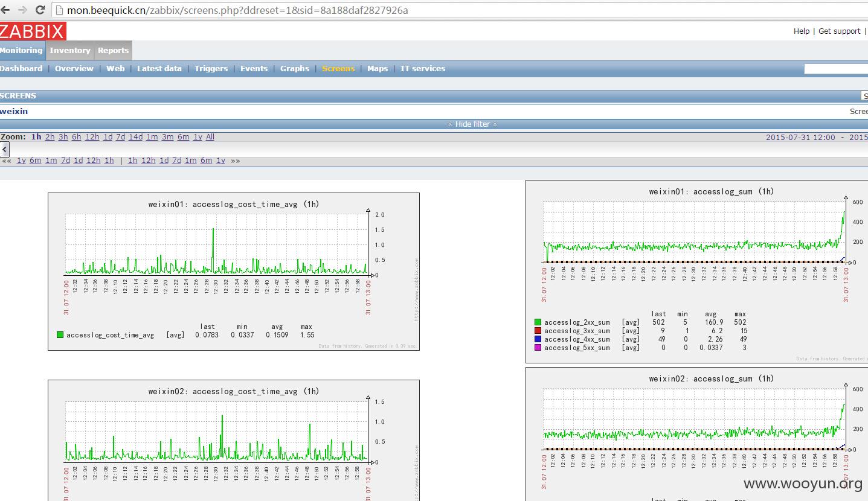
Task: Click the weixin screen name
Action: (x=14, y=112)
